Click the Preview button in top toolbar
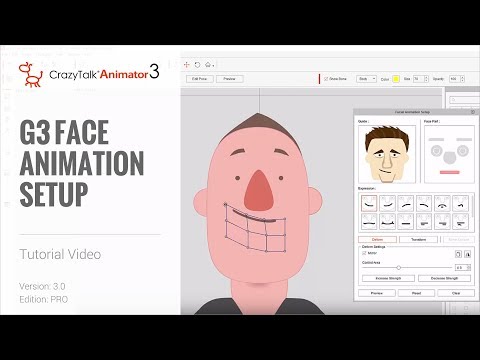The image size is (480, 360). pos(230,79)
